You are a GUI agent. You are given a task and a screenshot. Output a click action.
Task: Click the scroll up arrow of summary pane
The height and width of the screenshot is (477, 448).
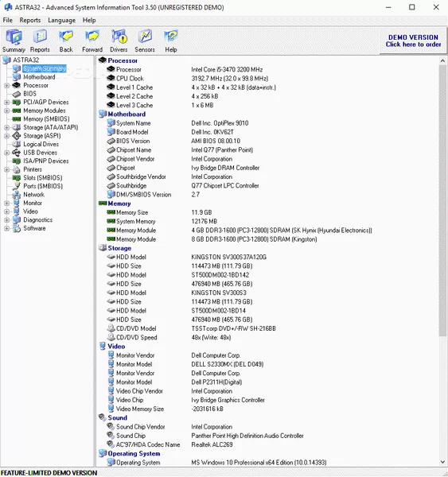pos(442,61)
